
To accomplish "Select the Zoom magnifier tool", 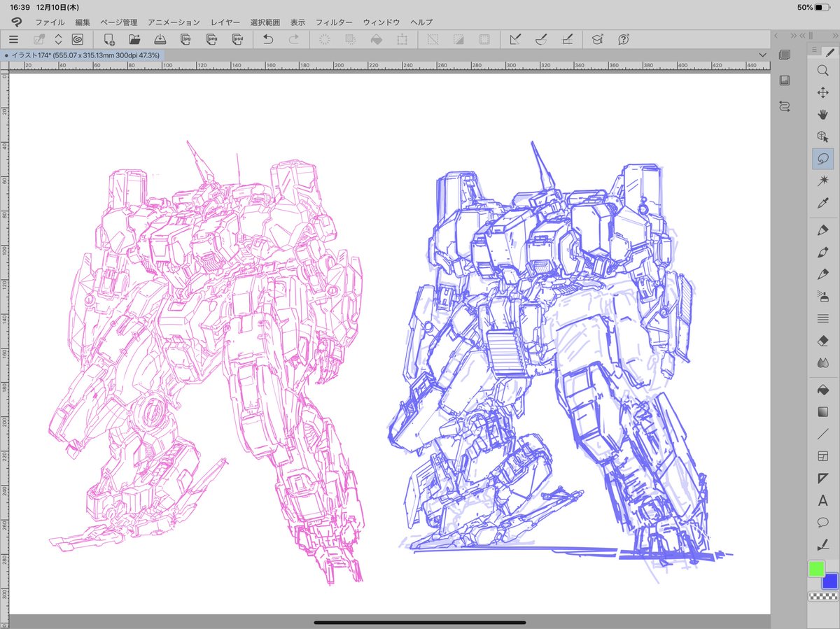I will [x=822, y=70].
